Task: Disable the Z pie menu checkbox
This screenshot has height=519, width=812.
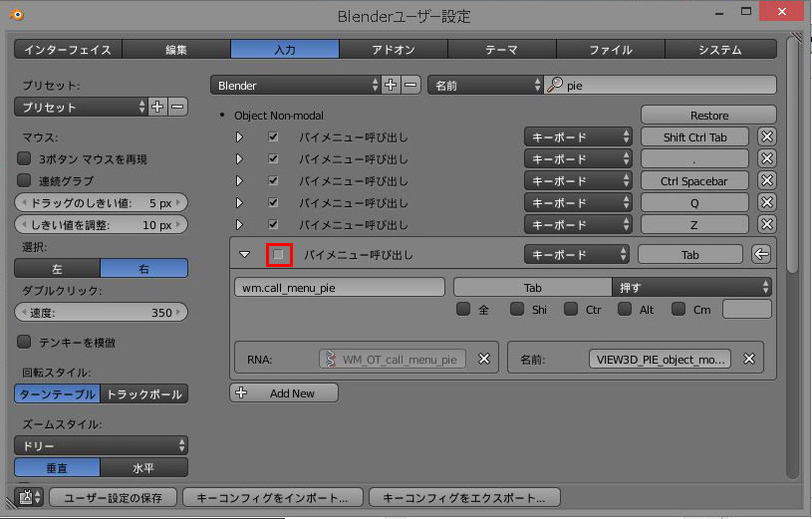Action: pyautogui.click(x=273, y=224)
